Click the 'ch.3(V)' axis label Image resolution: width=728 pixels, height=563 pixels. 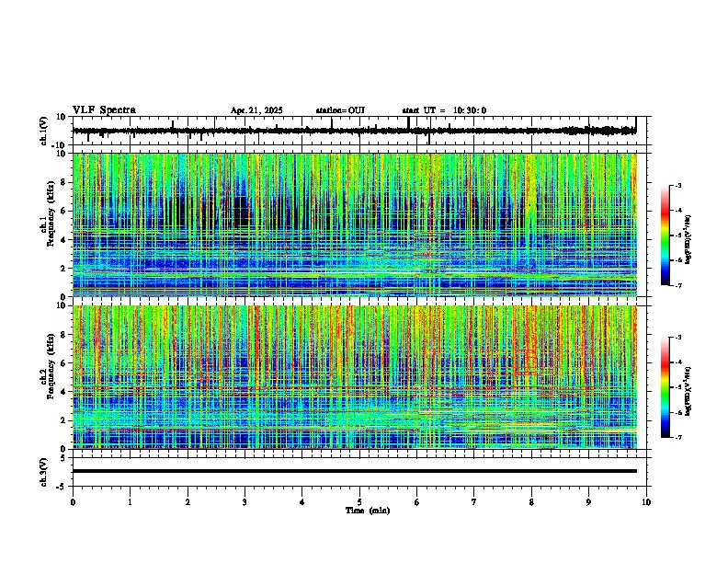(44, 472)
